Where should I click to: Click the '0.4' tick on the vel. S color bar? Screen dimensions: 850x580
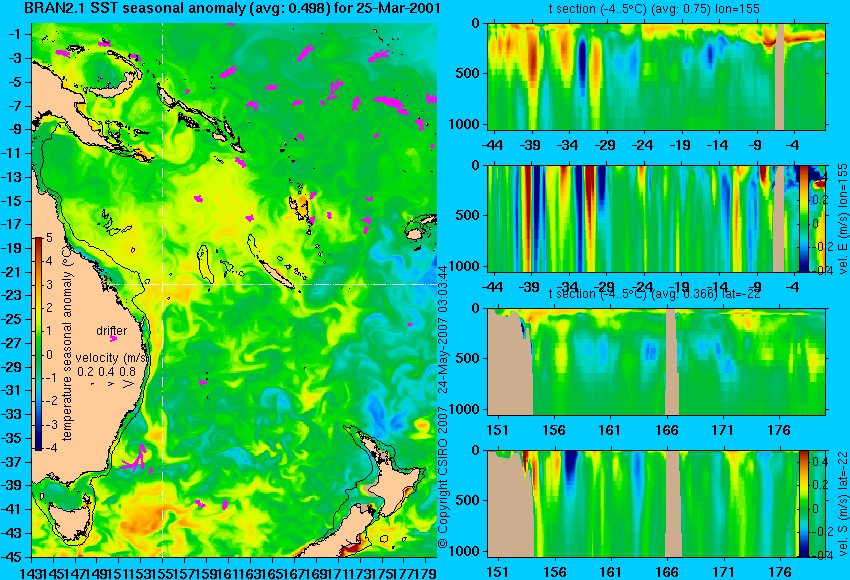tap(821, 461)
